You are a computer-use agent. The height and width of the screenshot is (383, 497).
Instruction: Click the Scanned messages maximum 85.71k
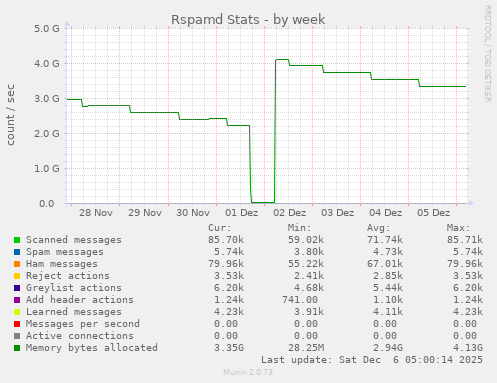click(465, 240)
